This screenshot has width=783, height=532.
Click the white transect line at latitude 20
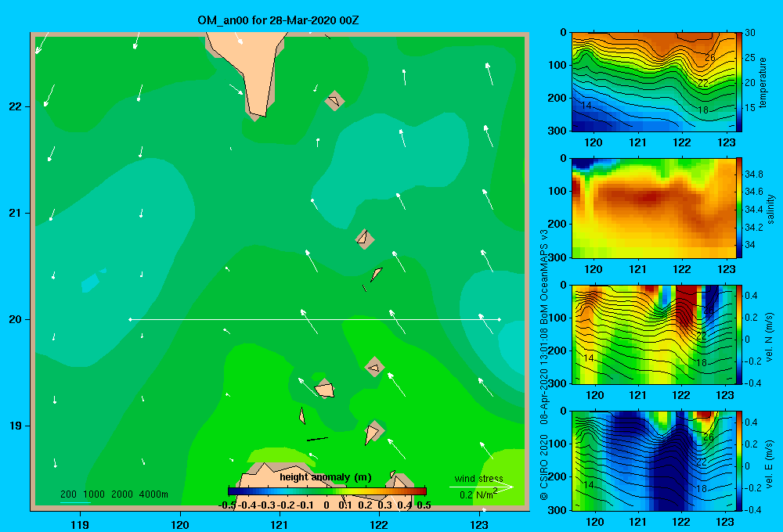[315, 319]
